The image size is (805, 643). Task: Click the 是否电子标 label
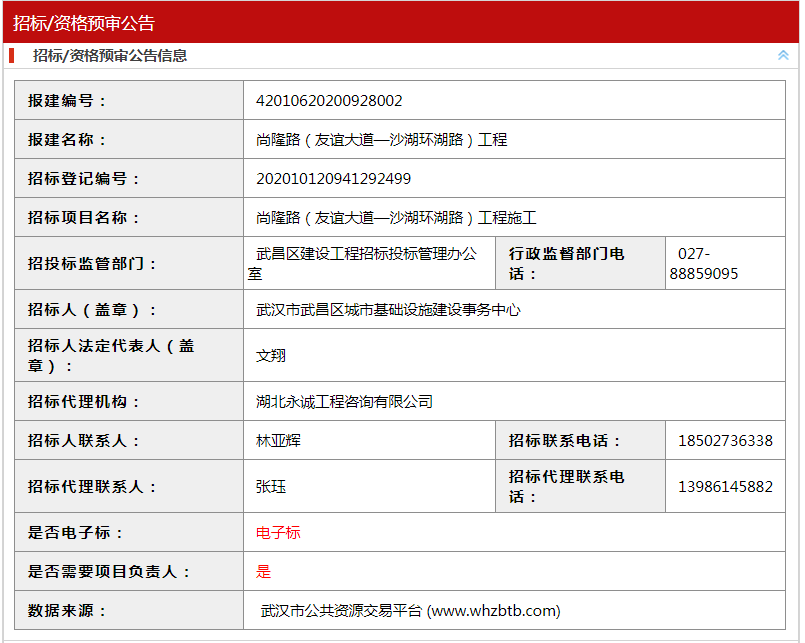[x=75, y=533]
